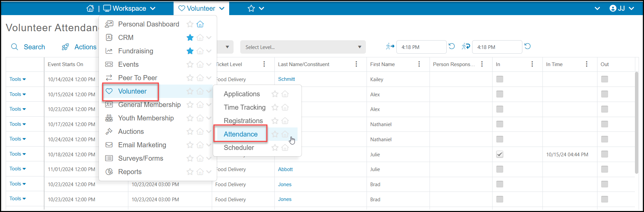Viewport: 644px width, 212px height.
Task: Star the Attendance submenu item
Action: [x=275, y=134]
